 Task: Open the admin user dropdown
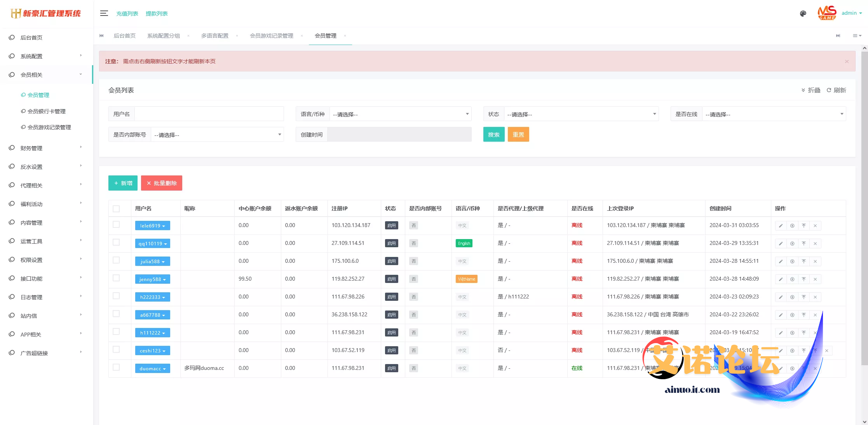[852, 13]
